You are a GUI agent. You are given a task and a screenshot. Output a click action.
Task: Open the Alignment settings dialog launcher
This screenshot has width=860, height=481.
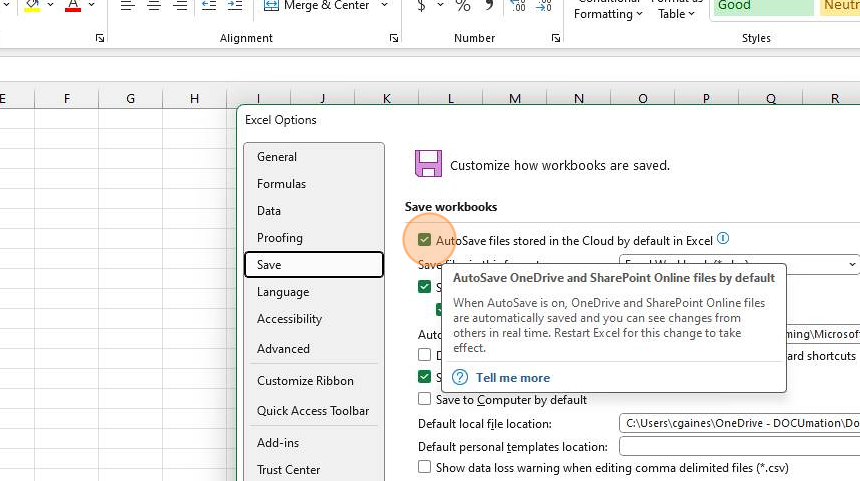pyautogui.click(x=393, y=38)
